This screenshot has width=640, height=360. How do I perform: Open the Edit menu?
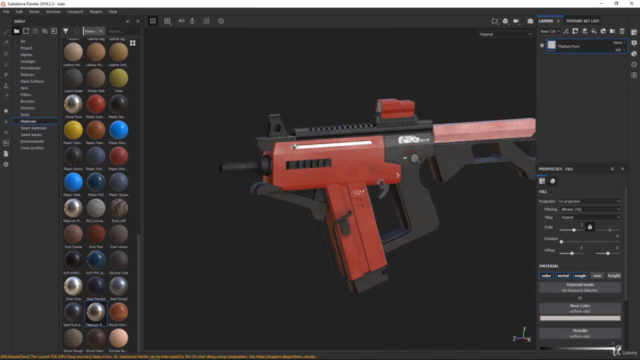(x=19, y=12)
